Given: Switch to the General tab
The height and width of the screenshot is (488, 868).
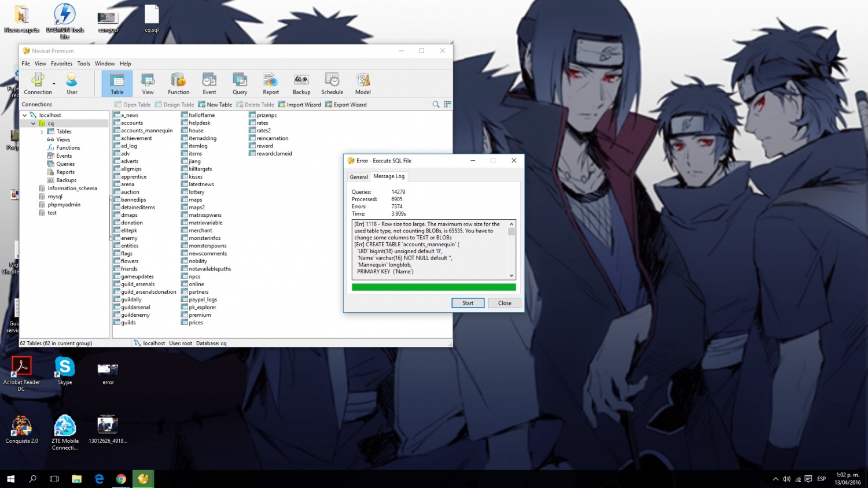Looking at the screenshot, I should click(x=359, y=177).
